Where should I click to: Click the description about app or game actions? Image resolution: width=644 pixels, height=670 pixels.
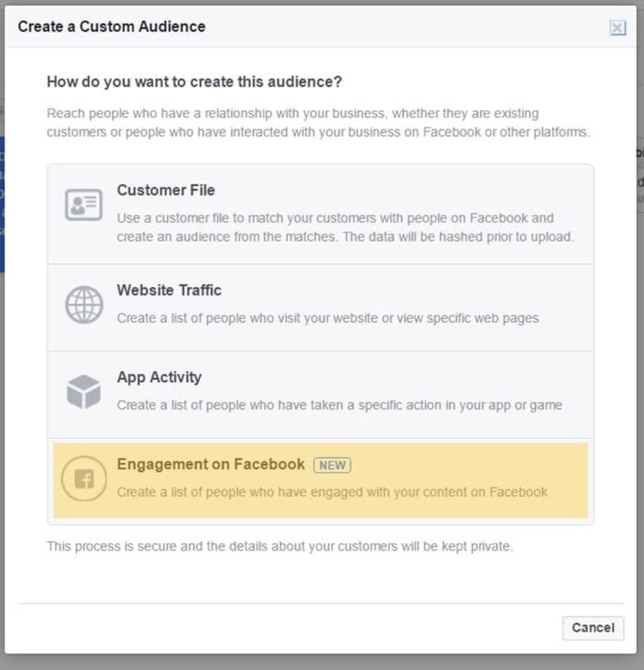click(339, 405)
